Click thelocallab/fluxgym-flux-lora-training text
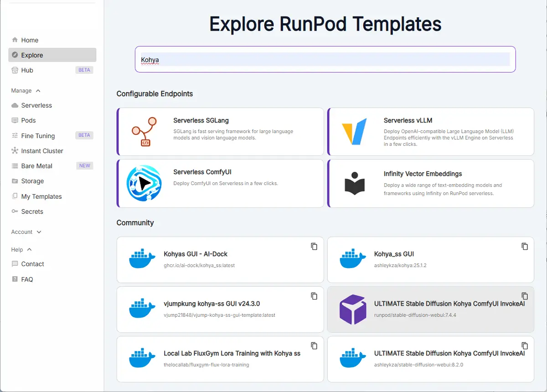 206,365
